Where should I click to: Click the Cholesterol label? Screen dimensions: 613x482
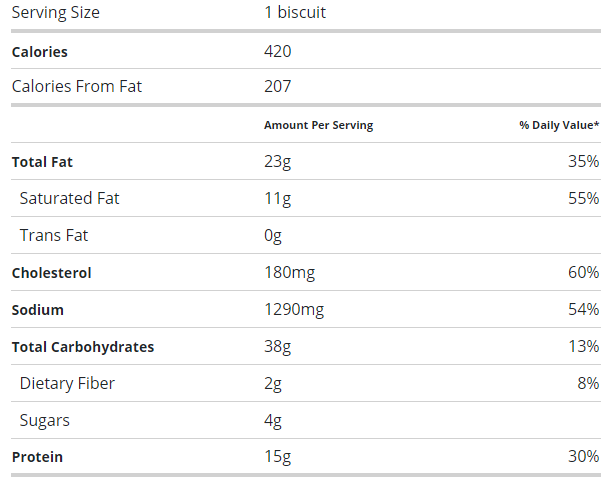coord(50,272)
